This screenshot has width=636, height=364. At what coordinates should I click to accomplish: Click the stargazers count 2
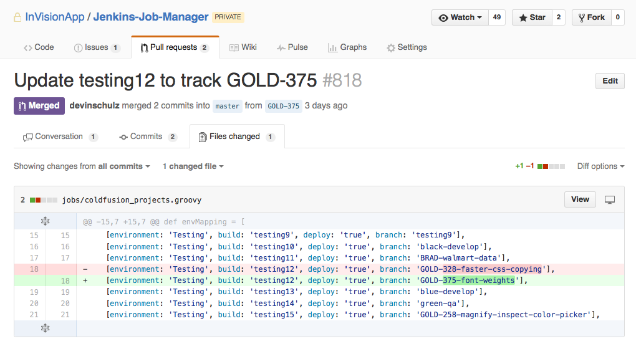pyautogui.click(x=559, y=17)
